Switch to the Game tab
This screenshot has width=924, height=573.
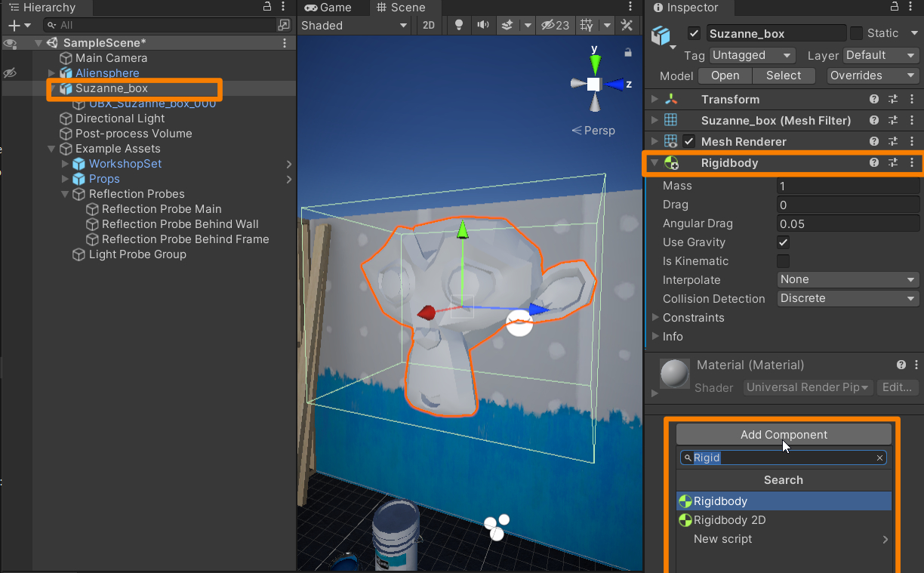pyautogui.click(x=328, y=8)
